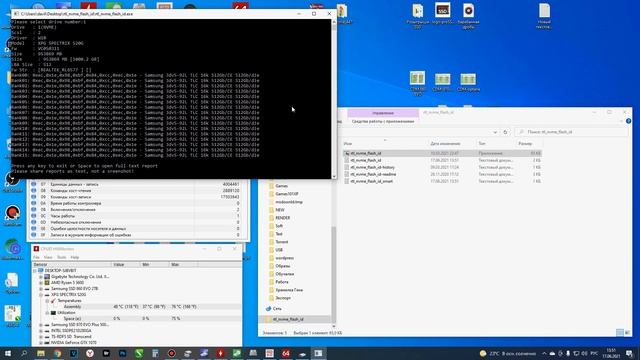640x360 pixels.
Task: Expand the TS-RDF5 SD Transcend node
Action: pos(41,337)
